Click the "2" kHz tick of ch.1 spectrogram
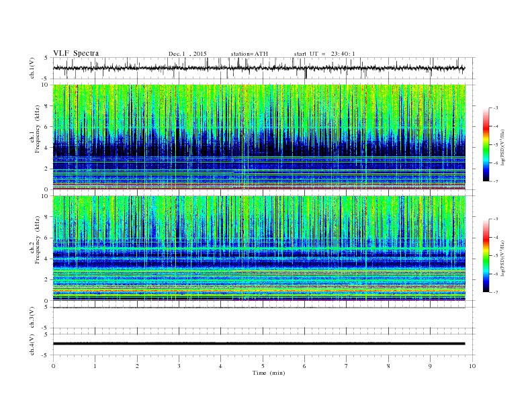Image resolution: width=532 pixels, height=411 pixels. pyautogui.click(x=46, y=169)
